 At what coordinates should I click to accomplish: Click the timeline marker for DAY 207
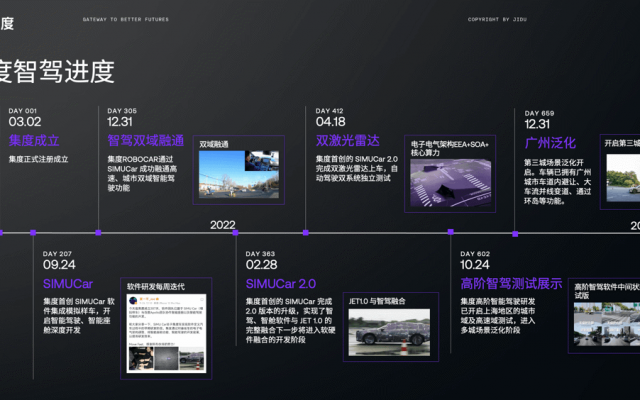click(33, 233)
